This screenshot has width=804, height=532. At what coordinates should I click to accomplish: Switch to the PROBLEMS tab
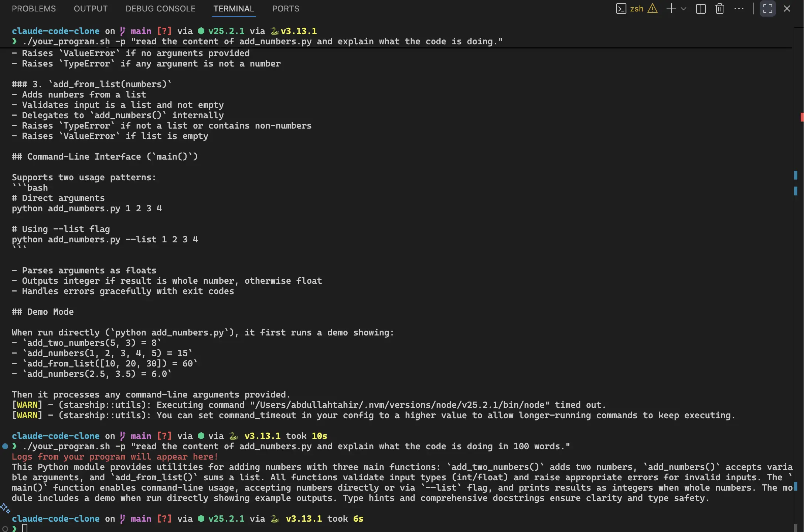[x=34, y=8]
